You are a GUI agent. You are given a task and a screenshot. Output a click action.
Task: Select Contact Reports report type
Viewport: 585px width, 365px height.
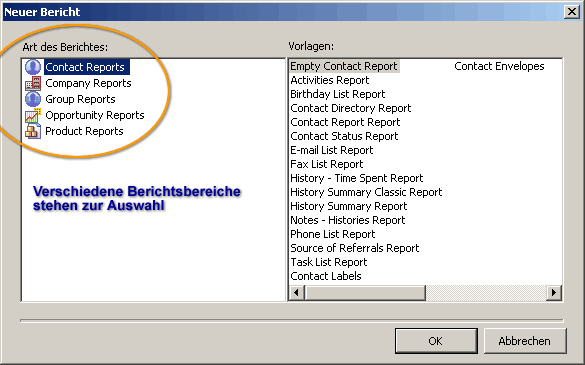coord(85,67)
